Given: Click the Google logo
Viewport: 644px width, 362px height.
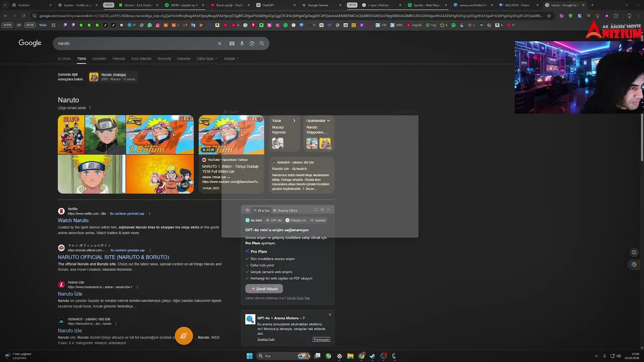Looking at the screenshot, I should pyautogui.click(x=30, y=43).
